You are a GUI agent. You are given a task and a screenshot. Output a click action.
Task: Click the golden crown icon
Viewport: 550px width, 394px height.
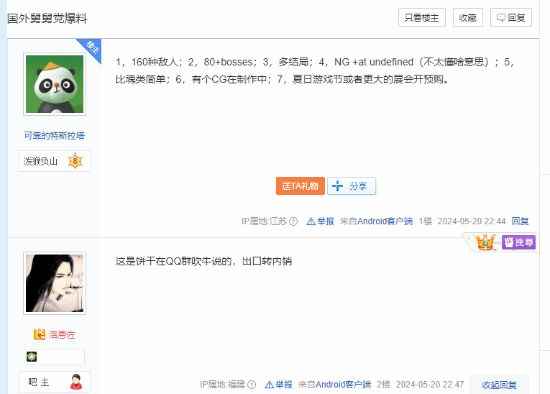coord(485,242)
